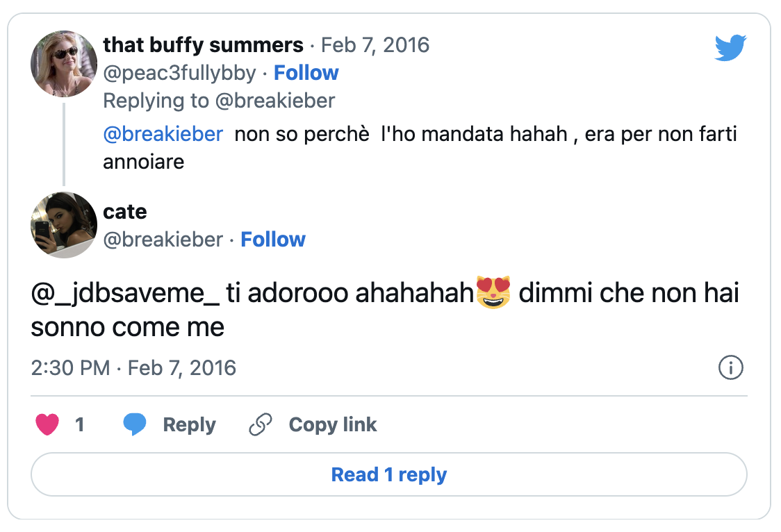The height and width of the screenshot is (532, 781).
Task: Click the Reply text button
Action: coord(189,424)
